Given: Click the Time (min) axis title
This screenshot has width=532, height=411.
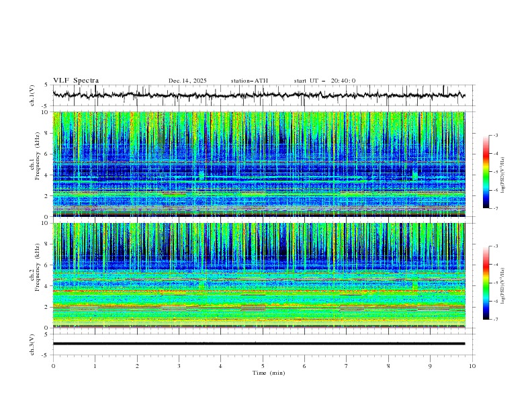Looking at the screenshot, I should (x=267, y=373).
